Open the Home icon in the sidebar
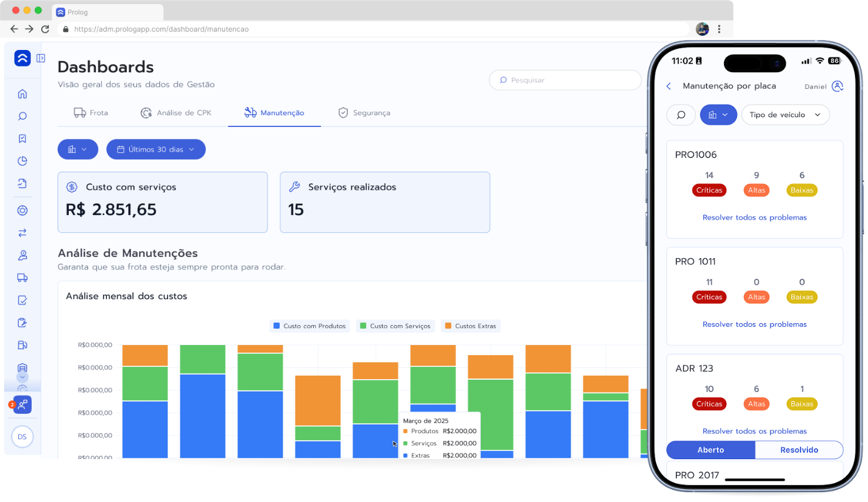The image size is (868, 502). coord(22,94)
